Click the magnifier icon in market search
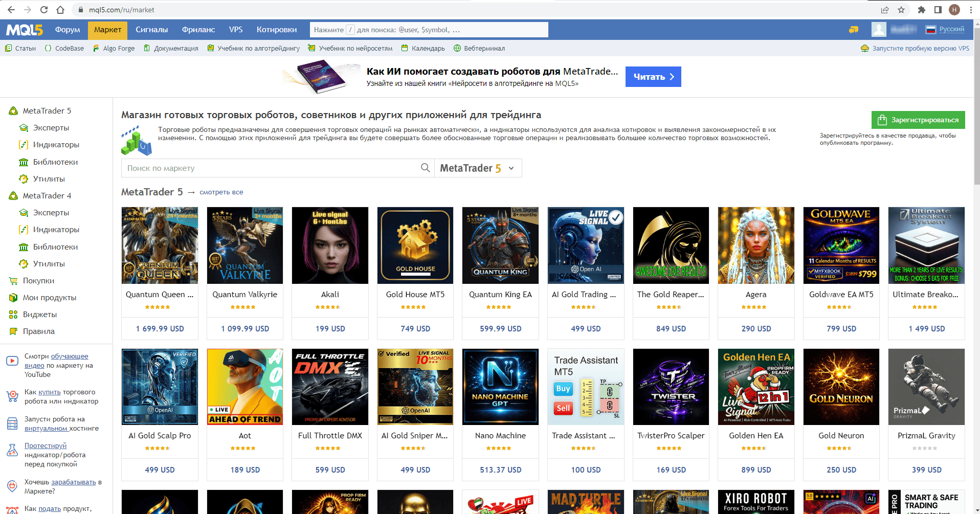This screenshot has height=514, width=980. (425, 168)
